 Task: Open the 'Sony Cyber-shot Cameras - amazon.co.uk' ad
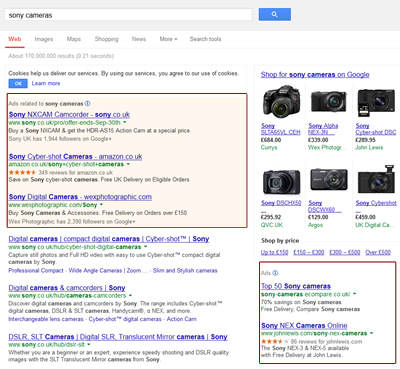76,157
